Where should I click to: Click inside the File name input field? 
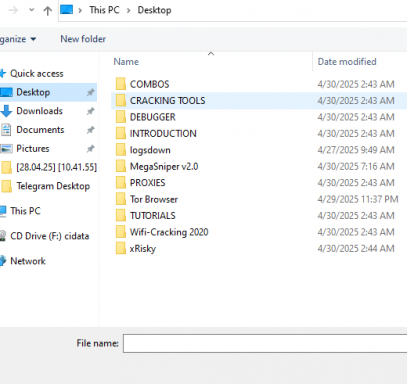click(265, 343)
